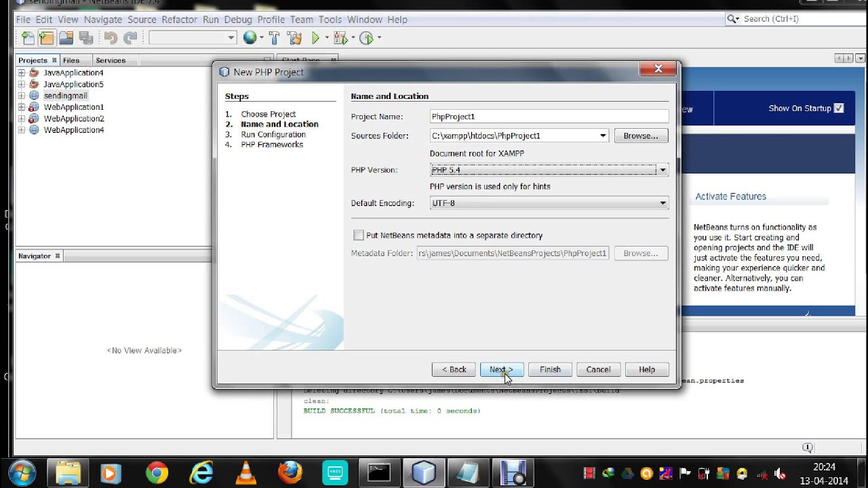868x488 pixels.
Task: Open the Profile Project dropdown arrow
Action: coord(379,38)
